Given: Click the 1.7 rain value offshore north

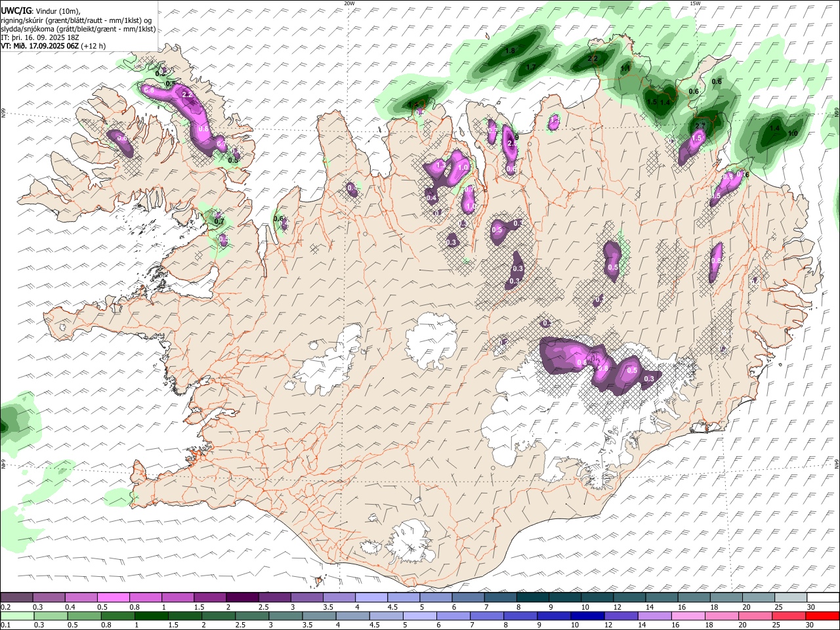Looking at the screenshot, I should (531, 67).
